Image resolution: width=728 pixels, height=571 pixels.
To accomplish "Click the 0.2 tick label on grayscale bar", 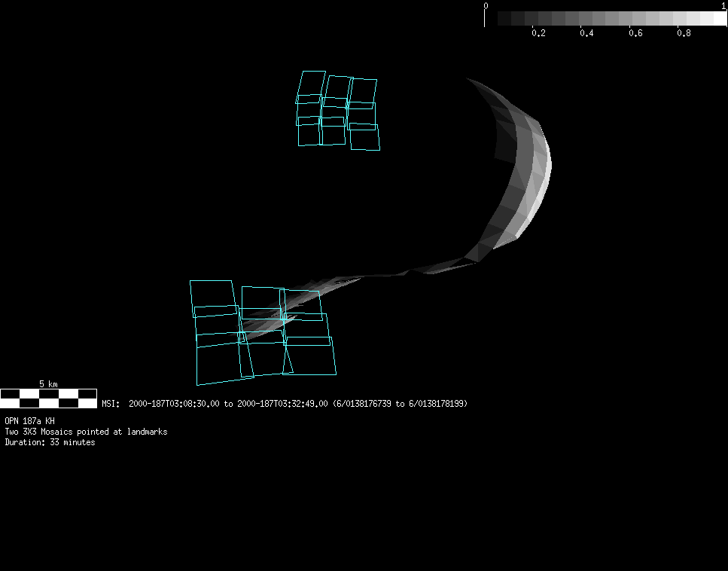I will [x=538, y=33].
